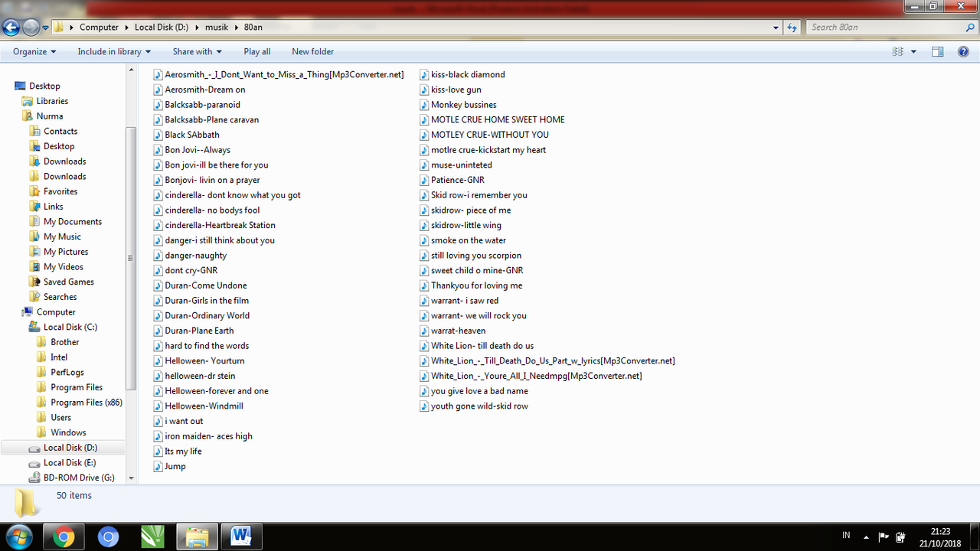Select the Windows folder in tree
Screen dimensions: 980x551
click(68, 432)
